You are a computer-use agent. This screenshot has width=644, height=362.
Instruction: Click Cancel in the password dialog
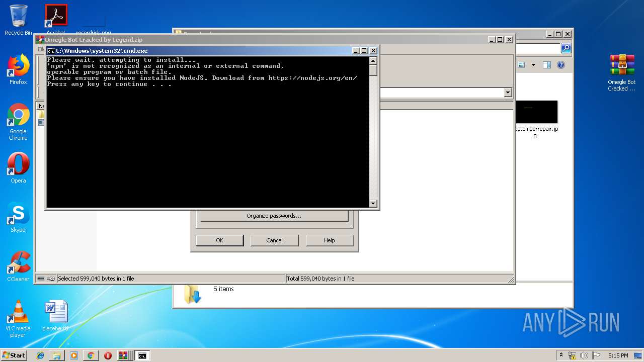pos(274,240)
